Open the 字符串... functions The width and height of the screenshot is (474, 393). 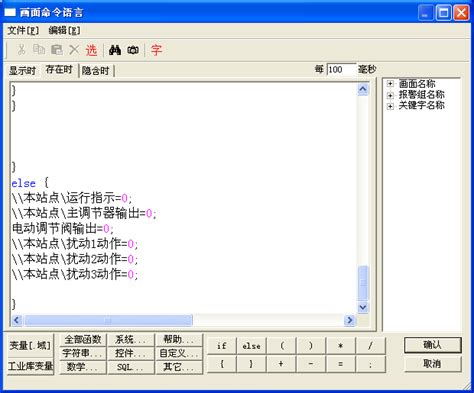(83, 353)
